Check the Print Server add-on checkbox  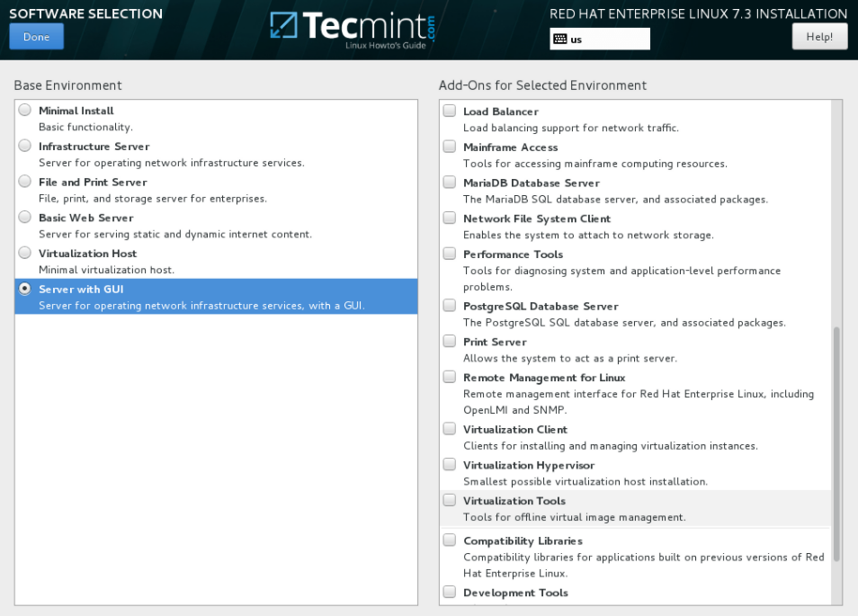point(450,341)
